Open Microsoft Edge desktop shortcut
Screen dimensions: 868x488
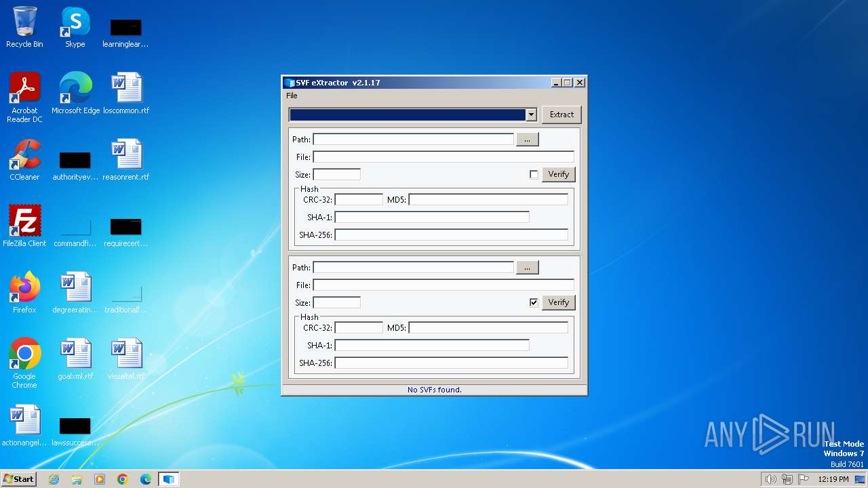click(x=75, y=93)
